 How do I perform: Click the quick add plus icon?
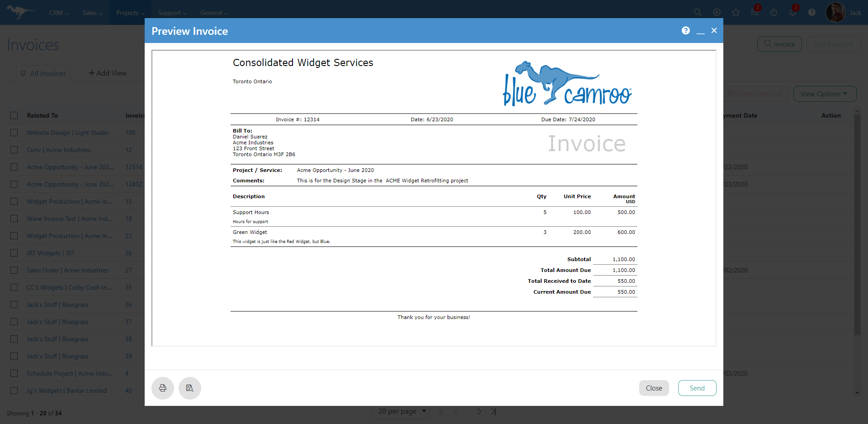[x=717, y=13]
